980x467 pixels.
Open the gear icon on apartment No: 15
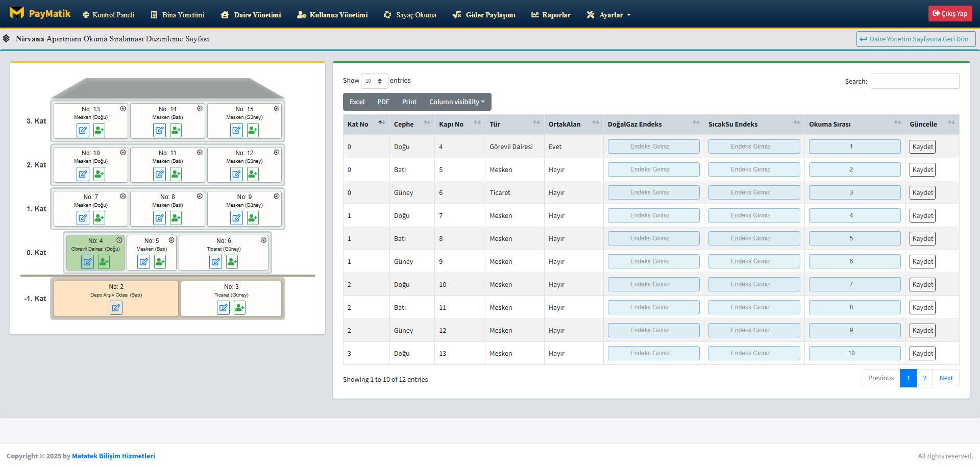tap(277, 109)
